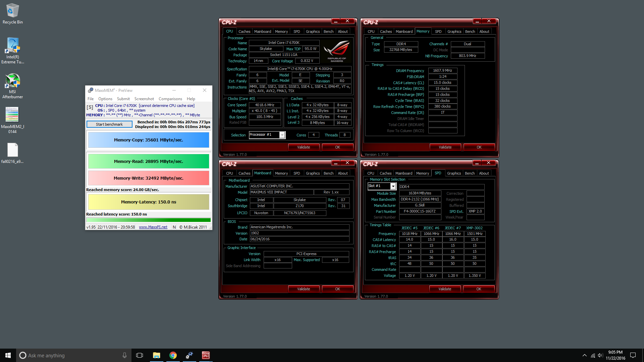Screen dimensions: 644x362
Task: Click the F4-3000C15-16GTZ part number field
Action: tap(420, 212)
